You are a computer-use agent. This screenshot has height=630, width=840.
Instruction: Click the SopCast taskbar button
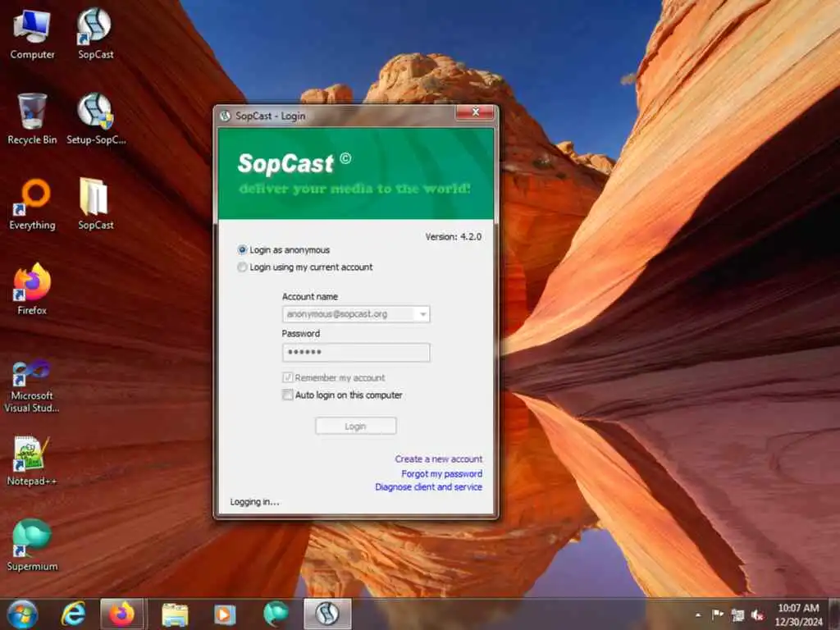tap(327, 614)
